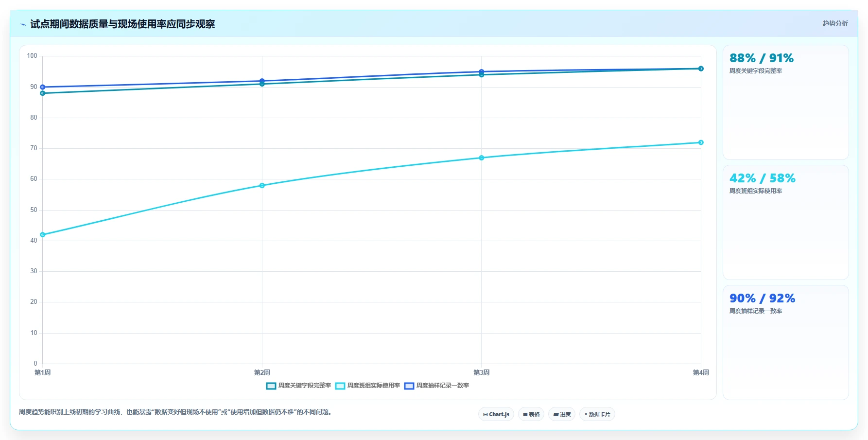Select the 表格 tag chip
The image size is (868, 440).
coord(531,414)
